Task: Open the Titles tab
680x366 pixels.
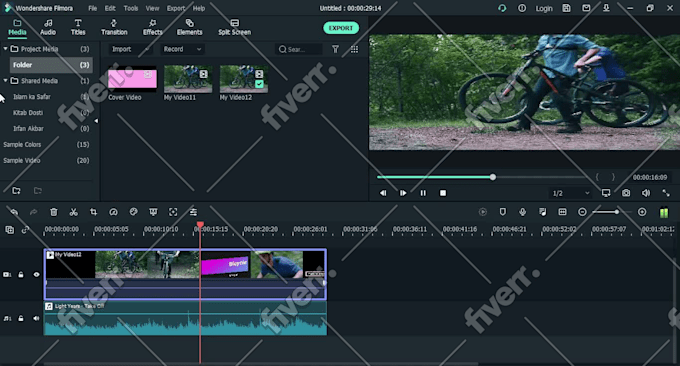Action: tap(78, 27)
